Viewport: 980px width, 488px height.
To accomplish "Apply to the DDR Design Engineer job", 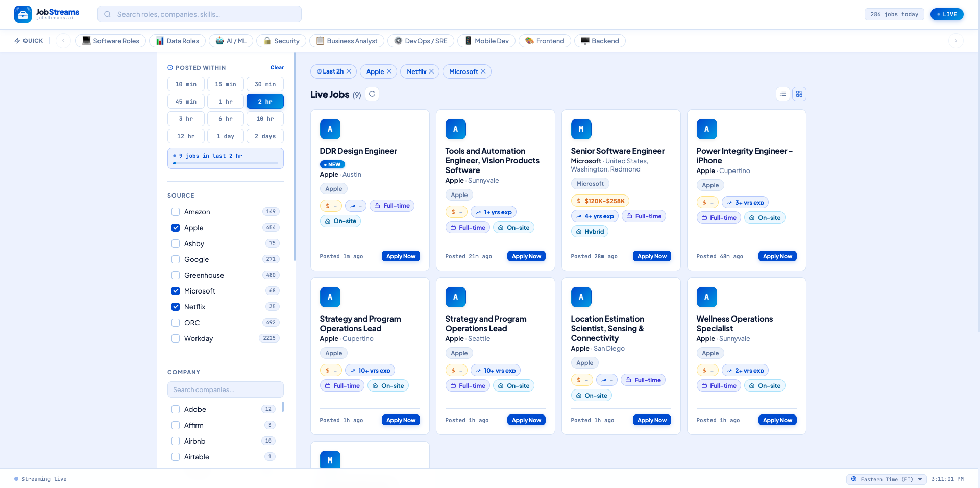I will click(401, 256).
